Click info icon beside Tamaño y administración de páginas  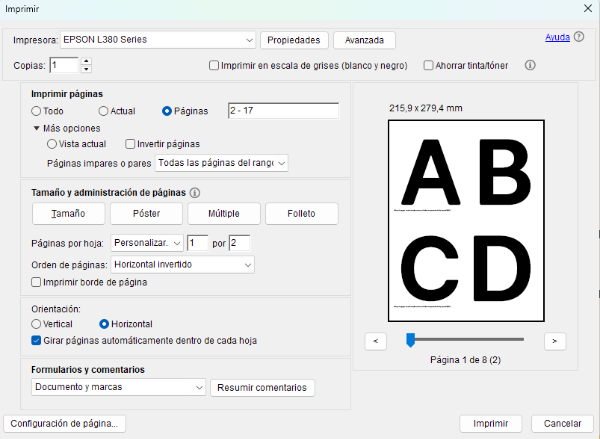pyautogui.click(x=195, y=193)
